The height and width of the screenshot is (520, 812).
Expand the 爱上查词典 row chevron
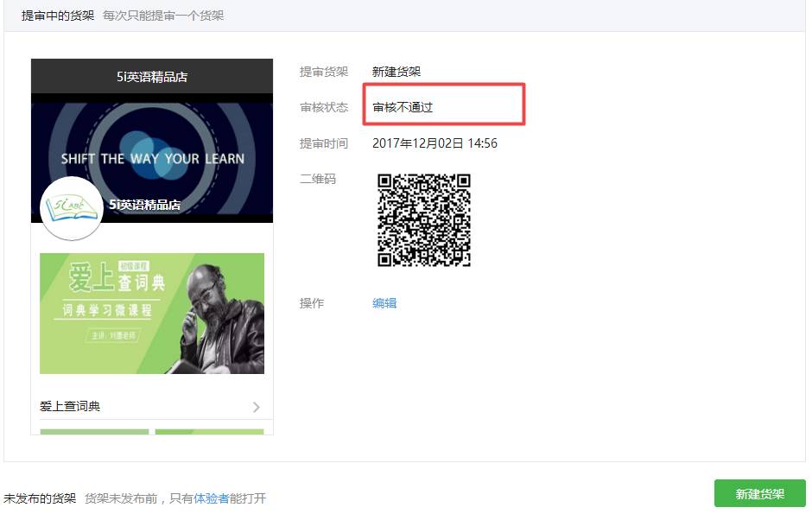point(257,407)
